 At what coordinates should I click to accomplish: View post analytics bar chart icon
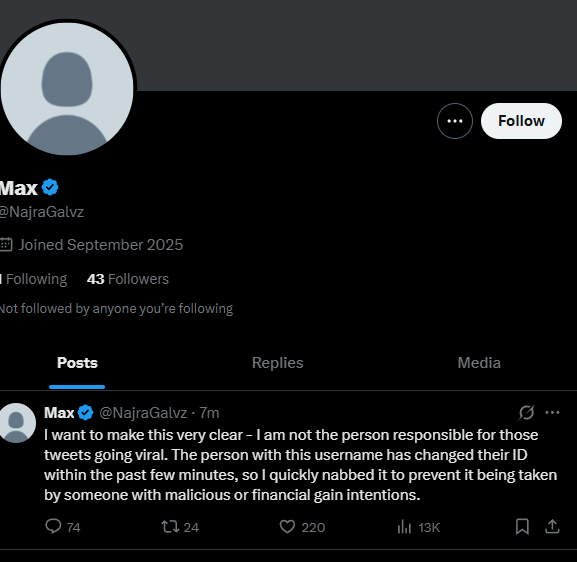pyautogui.click(x=404, y=527)
